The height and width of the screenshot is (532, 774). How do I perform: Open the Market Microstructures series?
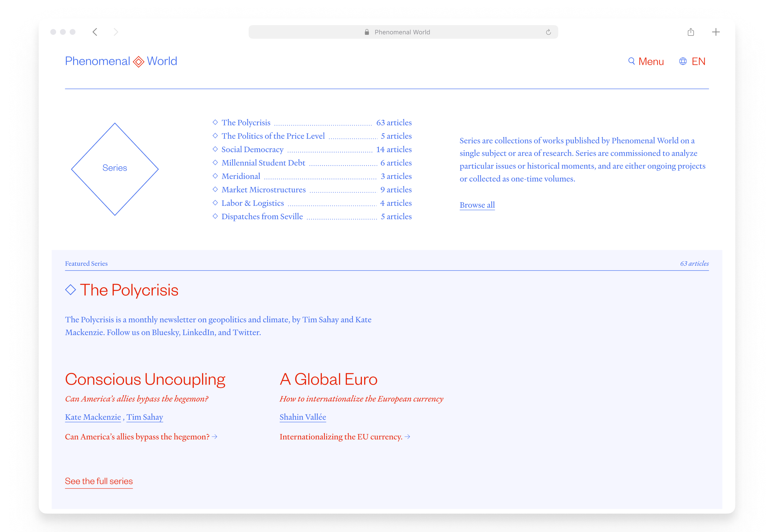(263, 190)
